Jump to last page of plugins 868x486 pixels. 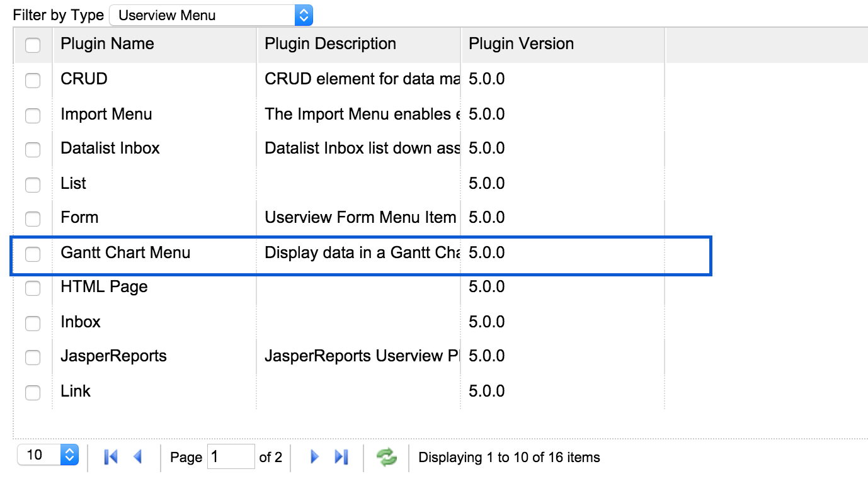pos(341,457)
